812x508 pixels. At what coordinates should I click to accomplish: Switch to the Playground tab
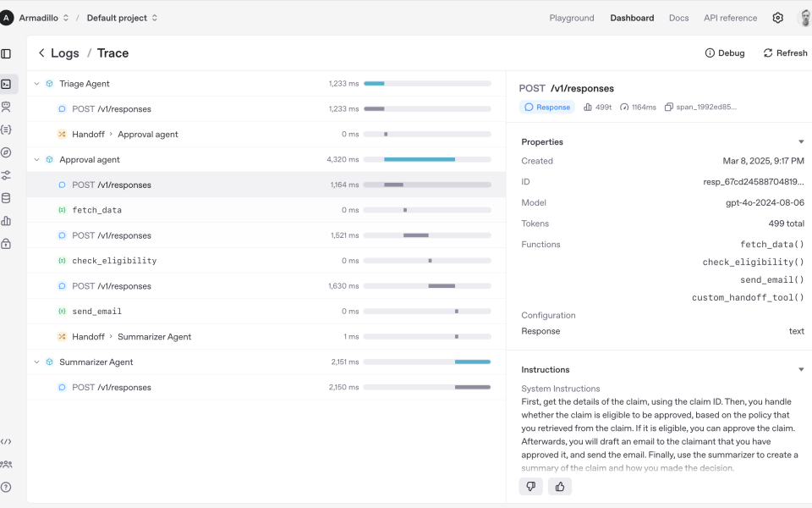572,18
